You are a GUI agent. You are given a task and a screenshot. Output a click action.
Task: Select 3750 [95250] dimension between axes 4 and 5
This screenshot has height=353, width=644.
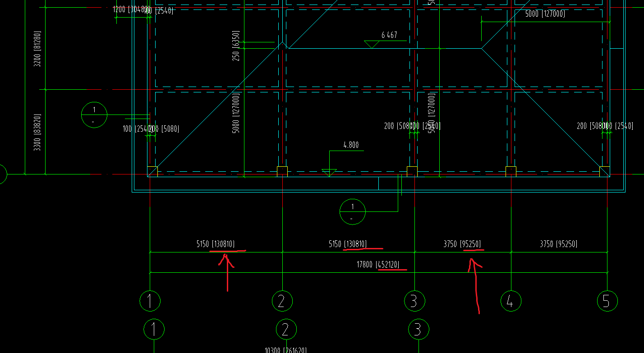click(558, 244)
